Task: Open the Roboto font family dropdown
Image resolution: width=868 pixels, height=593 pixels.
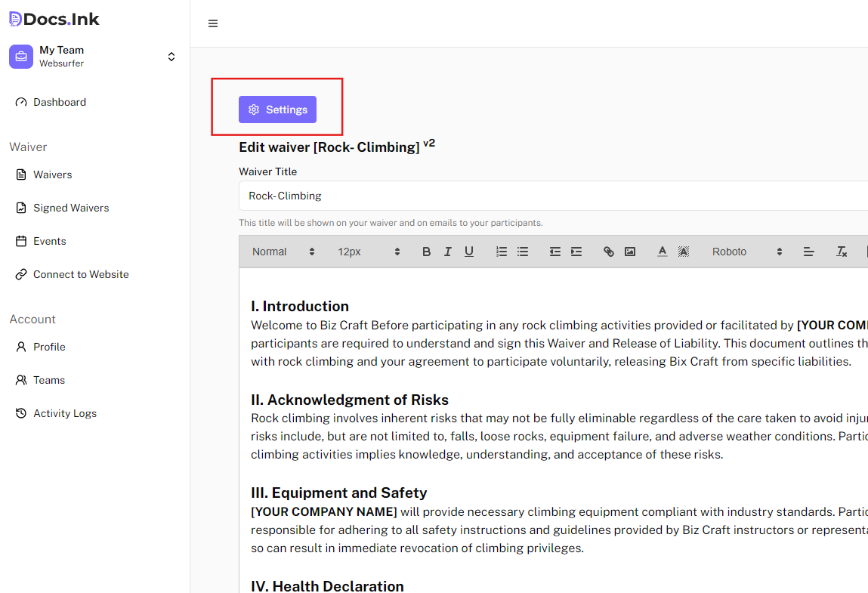Action: (x=746, y=252)
